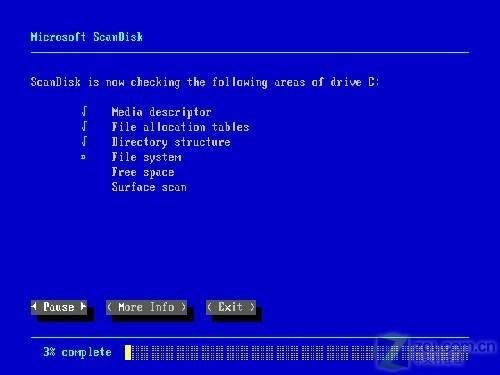Image resolution: width=500 pixels, height=375 pixels.
Task: Click the left arrow on Pause button
Action: click(34, 306)
